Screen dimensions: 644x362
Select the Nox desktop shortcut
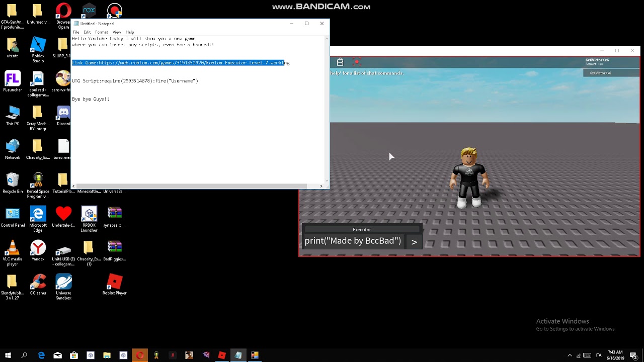89,10
